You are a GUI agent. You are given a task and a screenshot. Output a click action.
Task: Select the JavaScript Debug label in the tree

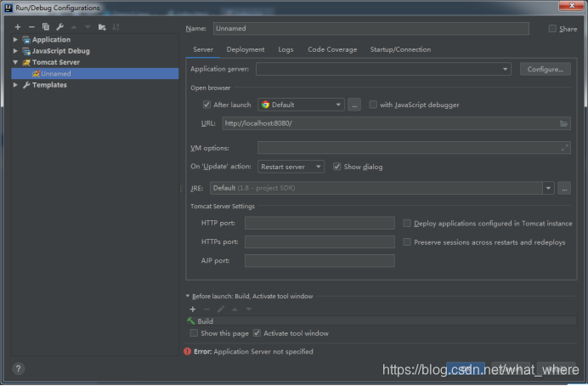[60, 51]
